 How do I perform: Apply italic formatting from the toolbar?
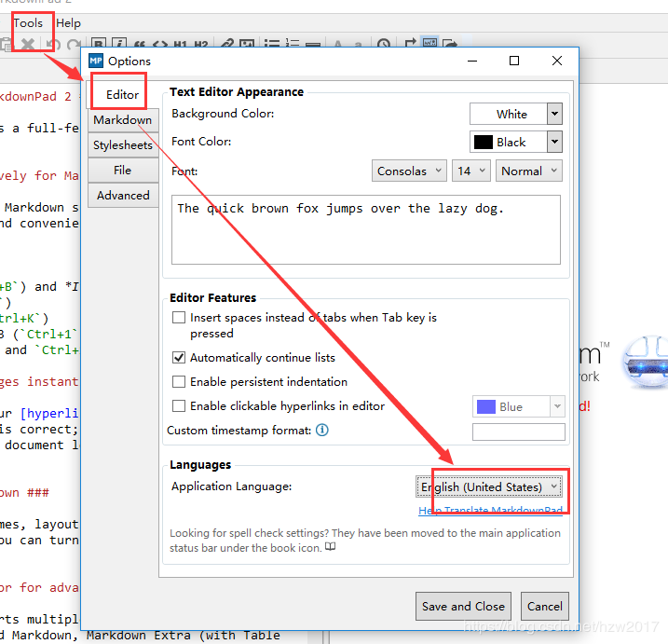point(118,44)
